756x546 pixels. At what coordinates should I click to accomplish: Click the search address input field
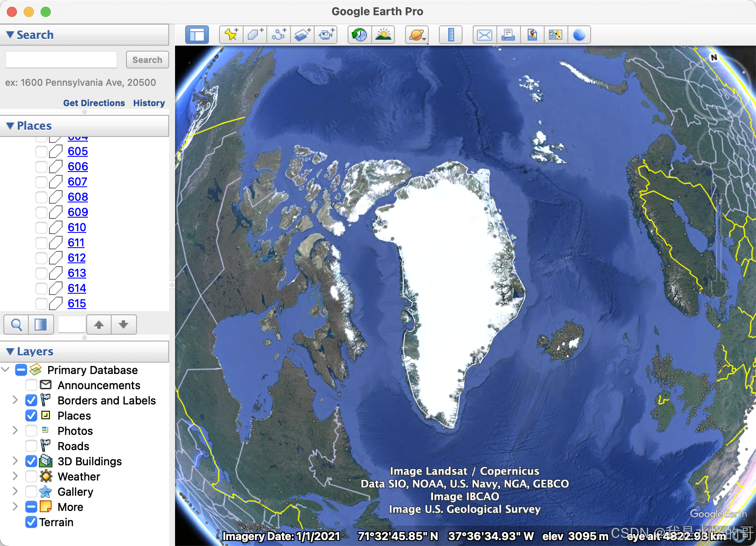tap(61, 60)
